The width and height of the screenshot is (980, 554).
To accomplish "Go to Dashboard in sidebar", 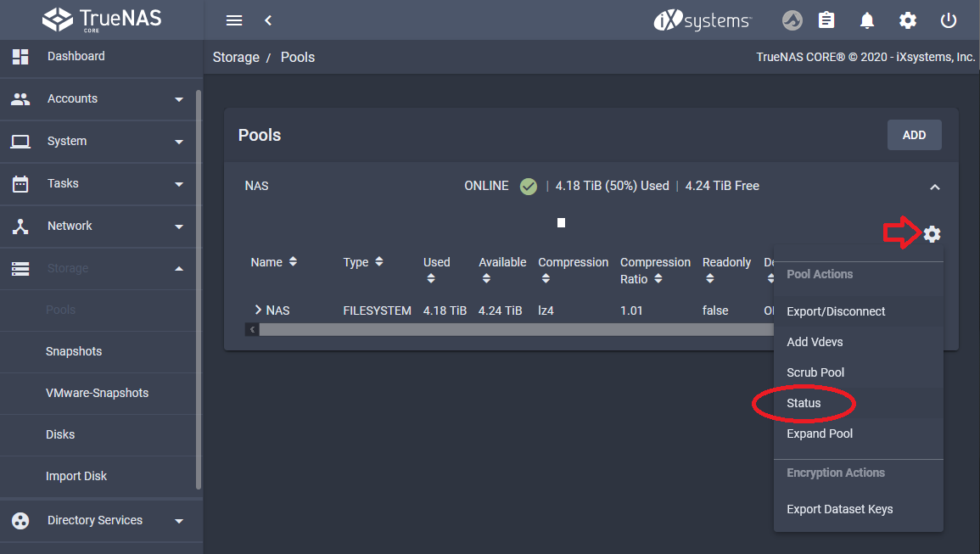I will [x=76, y=56].
